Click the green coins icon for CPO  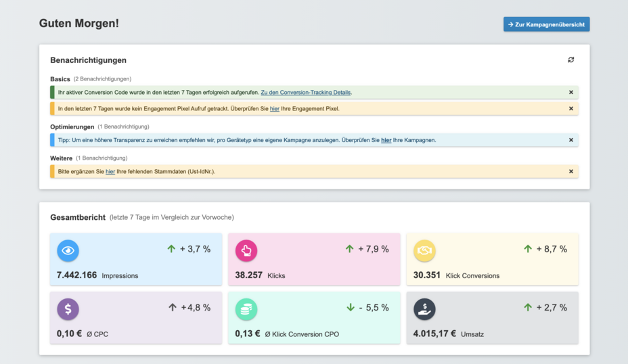point(246,309)
